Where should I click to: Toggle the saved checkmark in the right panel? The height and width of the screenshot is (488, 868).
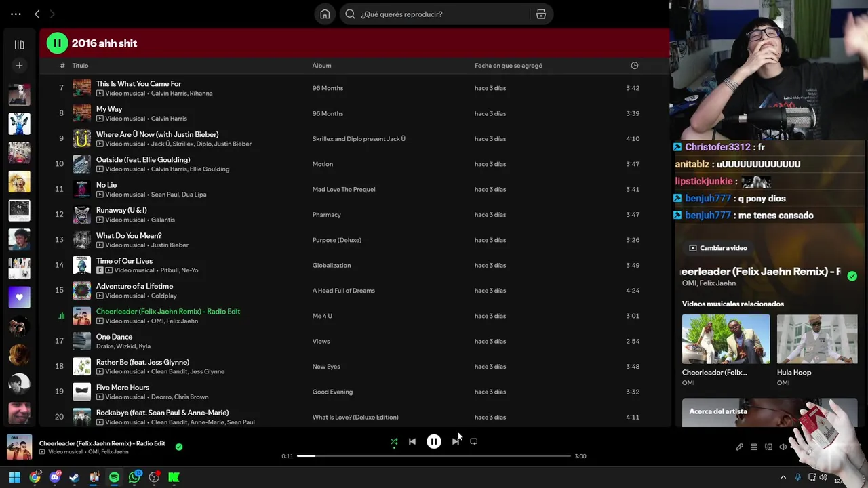tap(852, 276)
